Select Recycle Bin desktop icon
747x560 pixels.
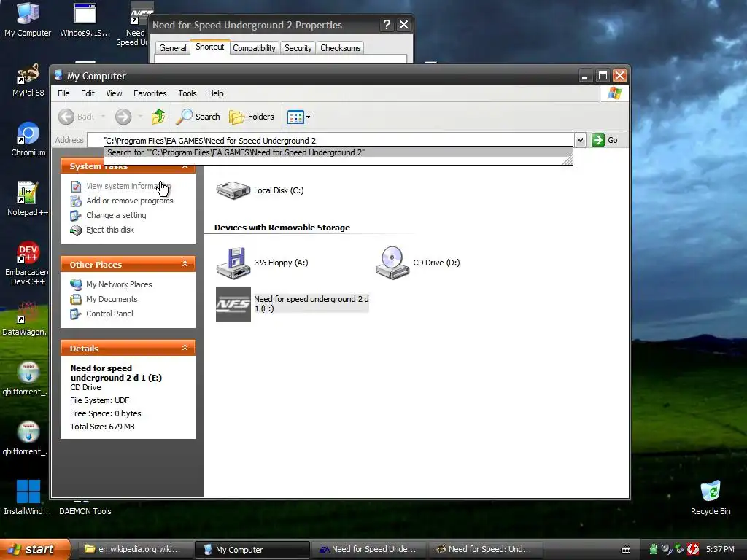[711, 498]
